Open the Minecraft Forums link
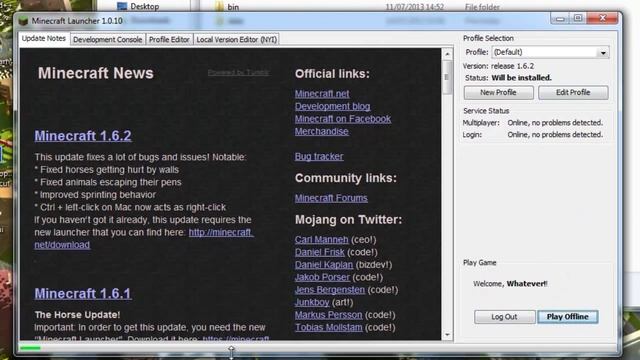Screen dimensions: 640x360 click(x=331, y=198)
